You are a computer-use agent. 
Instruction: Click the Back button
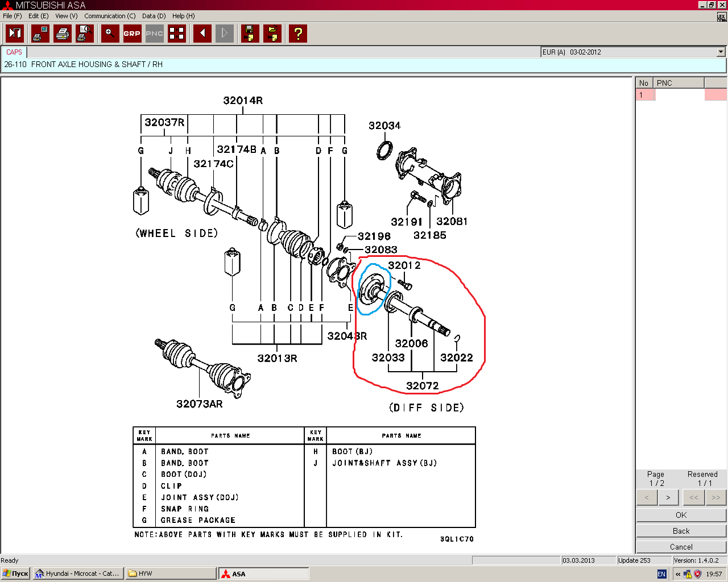pyautogui.click(x=681, y=531)
